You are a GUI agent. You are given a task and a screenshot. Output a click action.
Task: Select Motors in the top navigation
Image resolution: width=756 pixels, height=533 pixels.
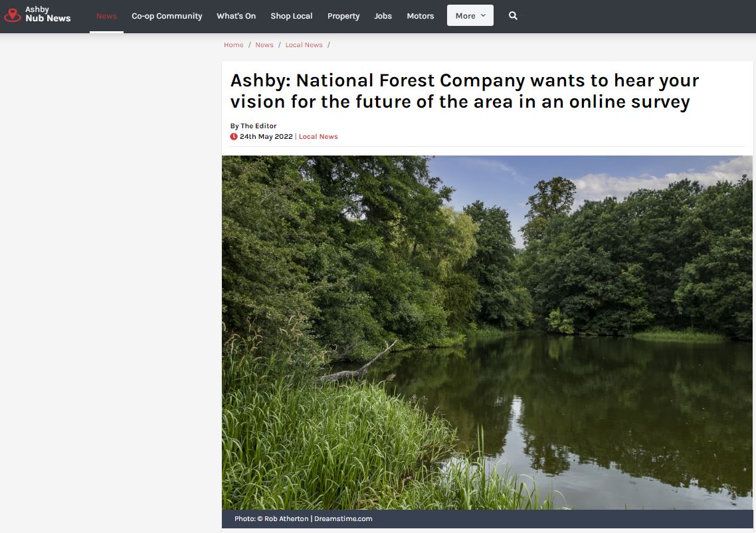(420, 16)
